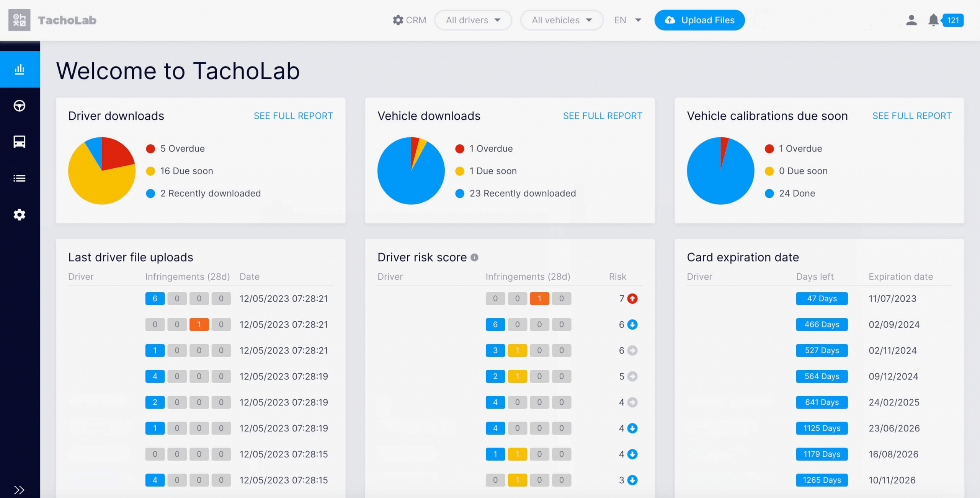Click the Vehicle downloads pie chart
The height and width of the screenshot is (498, 980).
(x=411, y=171)
